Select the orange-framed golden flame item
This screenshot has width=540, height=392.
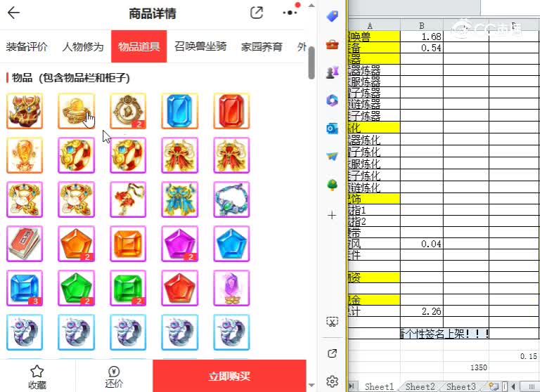coord(25,155)
